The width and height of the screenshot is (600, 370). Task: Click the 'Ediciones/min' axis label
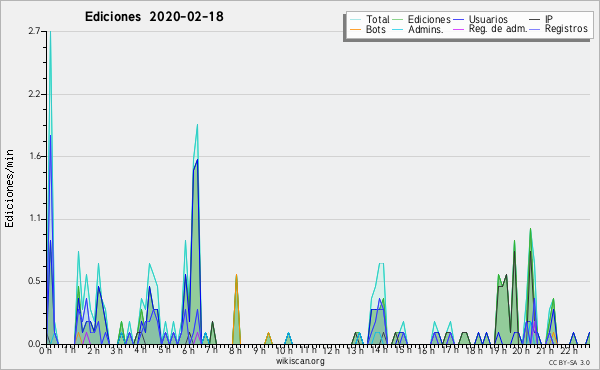click(x=9, y=188)
